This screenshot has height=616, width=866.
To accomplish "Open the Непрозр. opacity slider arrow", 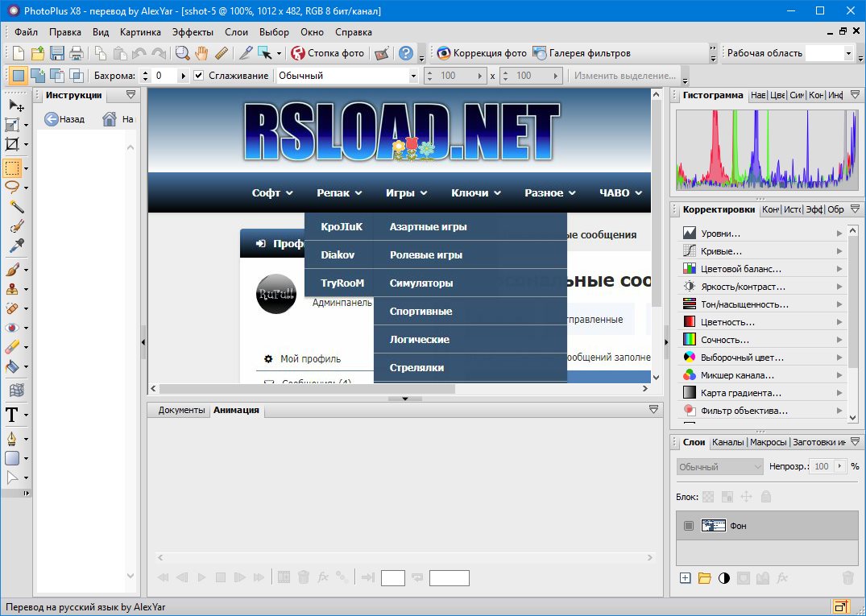I will point(841,466).
